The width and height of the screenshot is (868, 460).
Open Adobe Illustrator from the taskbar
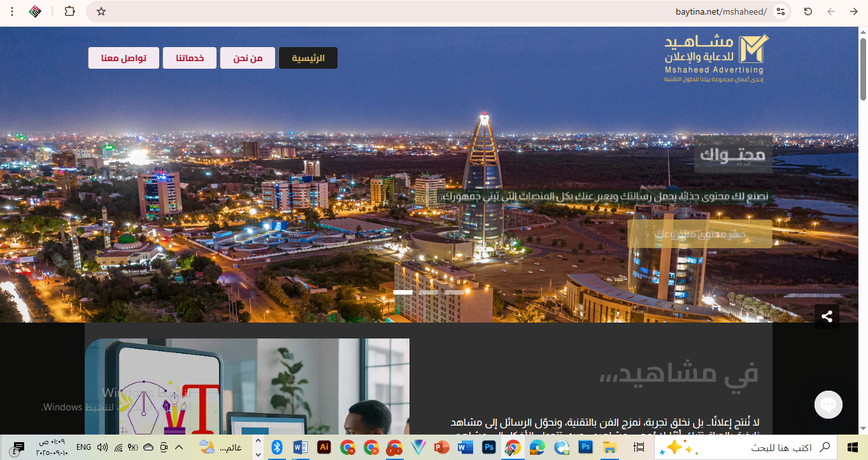coord(324,447)
